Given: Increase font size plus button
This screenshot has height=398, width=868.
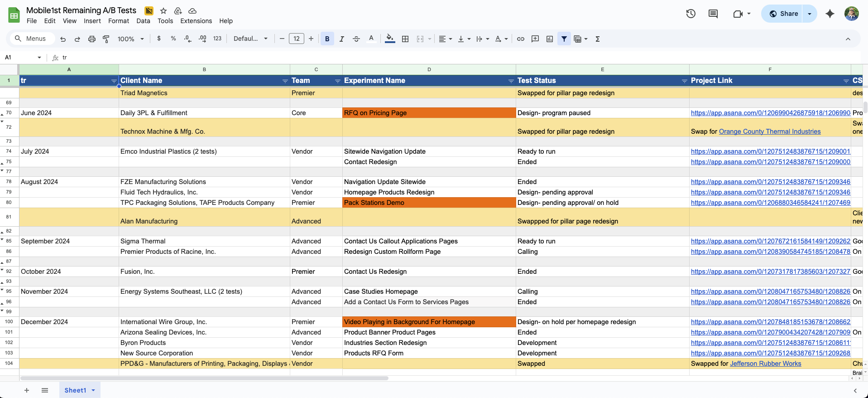Looking at the screenshot, I should click(311, 39).
